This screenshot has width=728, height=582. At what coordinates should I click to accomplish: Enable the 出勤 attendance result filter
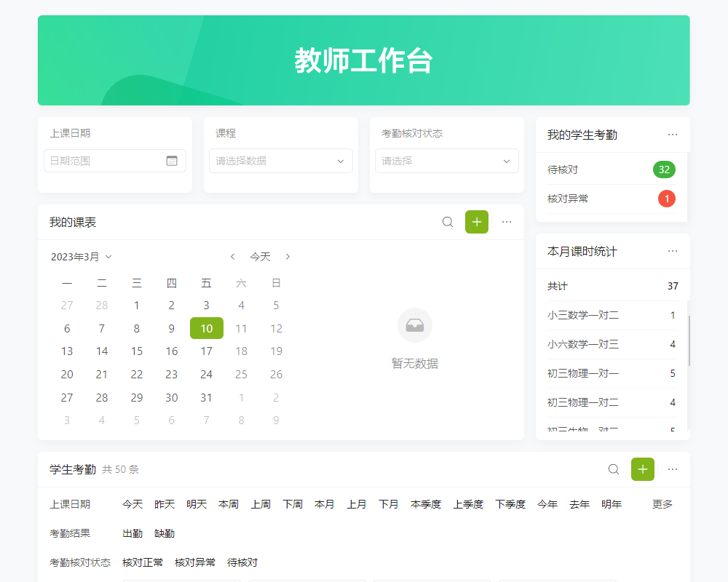(x=132, y=533)
